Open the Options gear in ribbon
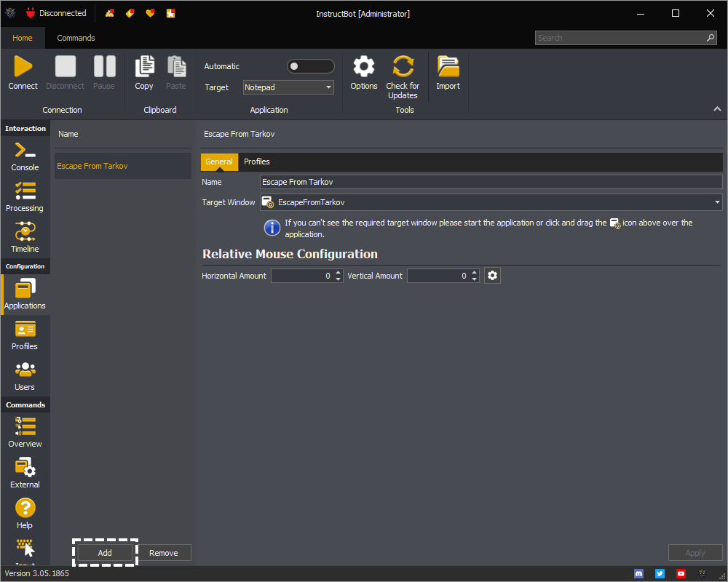The width and height of the screenshot is (728, 582). 363,67
